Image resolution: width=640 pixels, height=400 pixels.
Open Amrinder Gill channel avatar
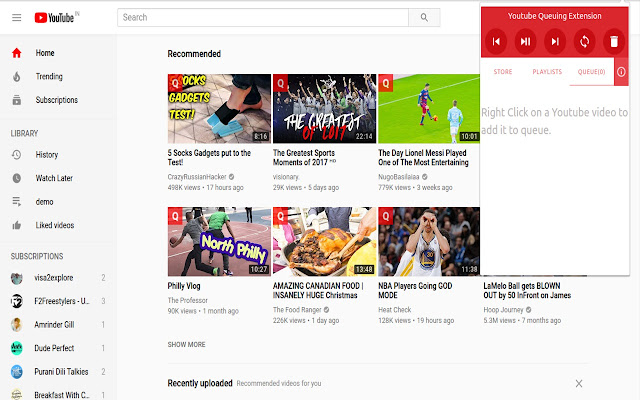tap(16, 325)
